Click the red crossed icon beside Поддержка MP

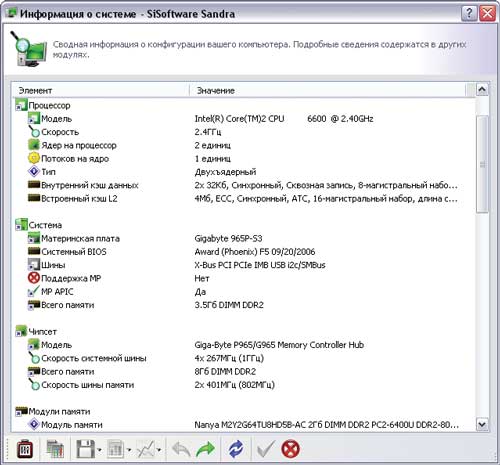[34, 278]
